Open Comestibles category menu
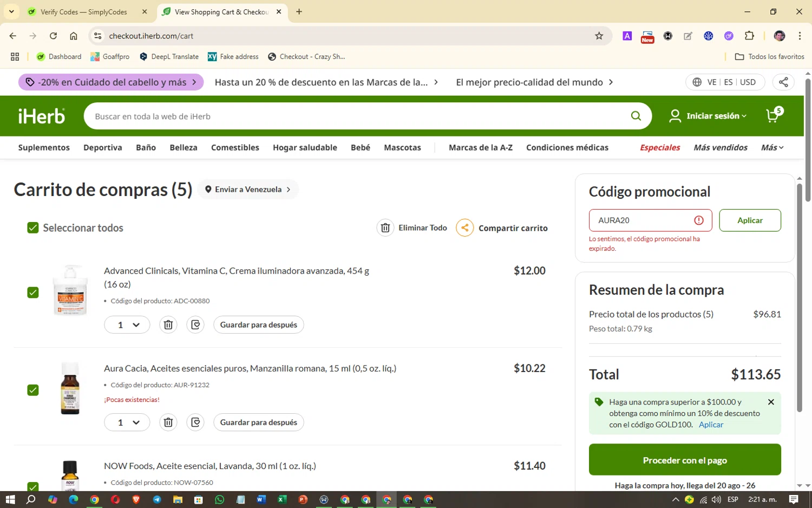The width and height of the screenshot is (812, 508). pos(235,147)
